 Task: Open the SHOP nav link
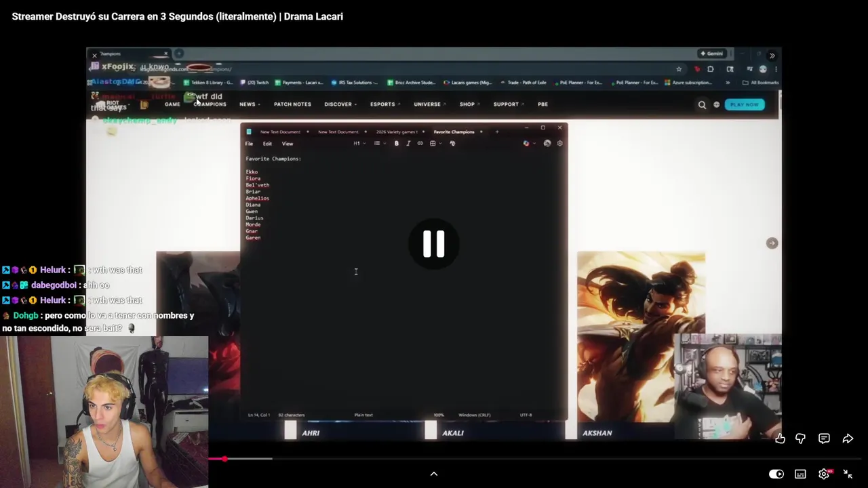pos(469,104)
